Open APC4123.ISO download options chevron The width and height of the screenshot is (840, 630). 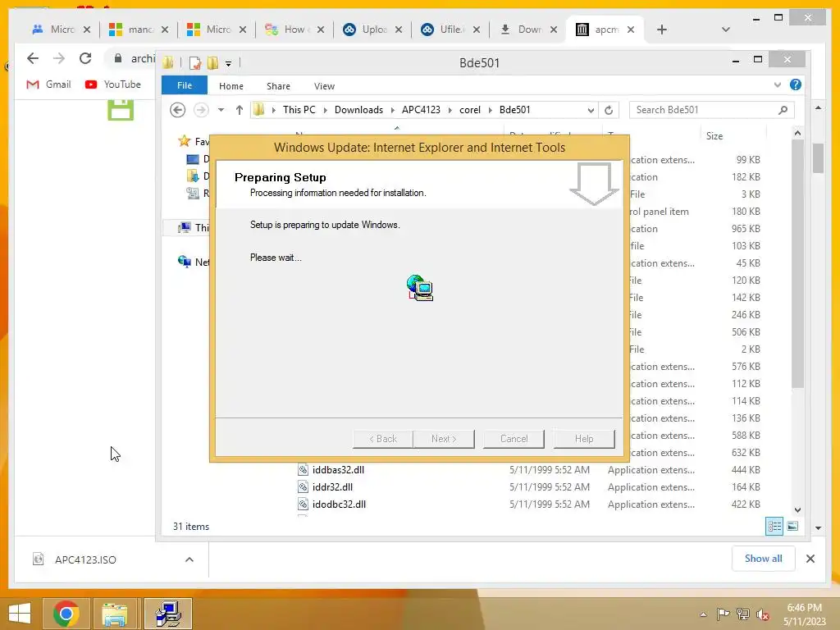pos(189,559)
